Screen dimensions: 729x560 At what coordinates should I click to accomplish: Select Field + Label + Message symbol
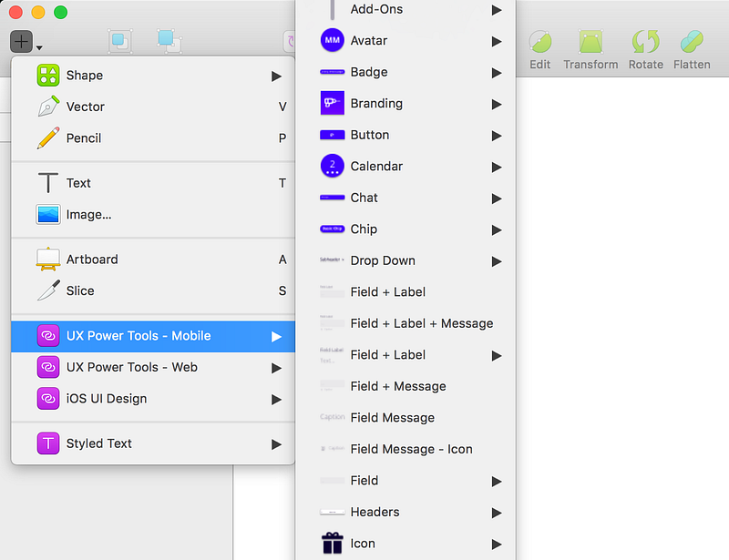point(406,323)
